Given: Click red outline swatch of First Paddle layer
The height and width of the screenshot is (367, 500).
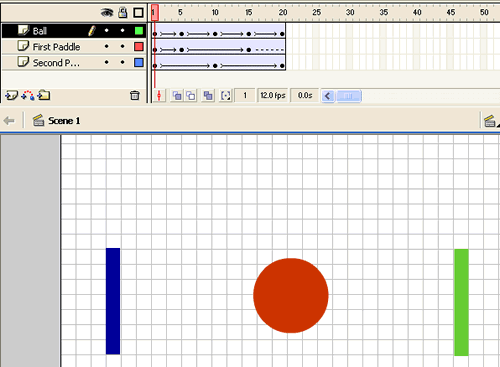Looking at the screenshot, I should [139, 47].
